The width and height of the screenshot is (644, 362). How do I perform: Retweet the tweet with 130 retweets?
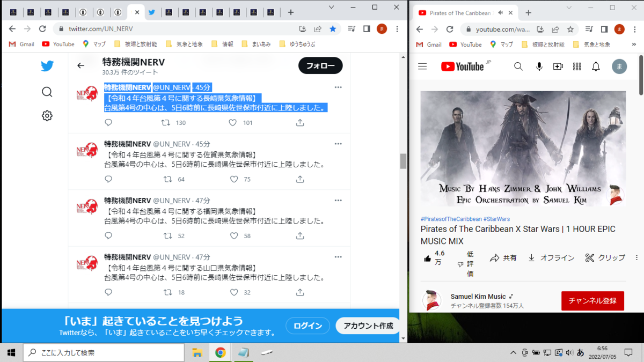(x=167, y=123)
